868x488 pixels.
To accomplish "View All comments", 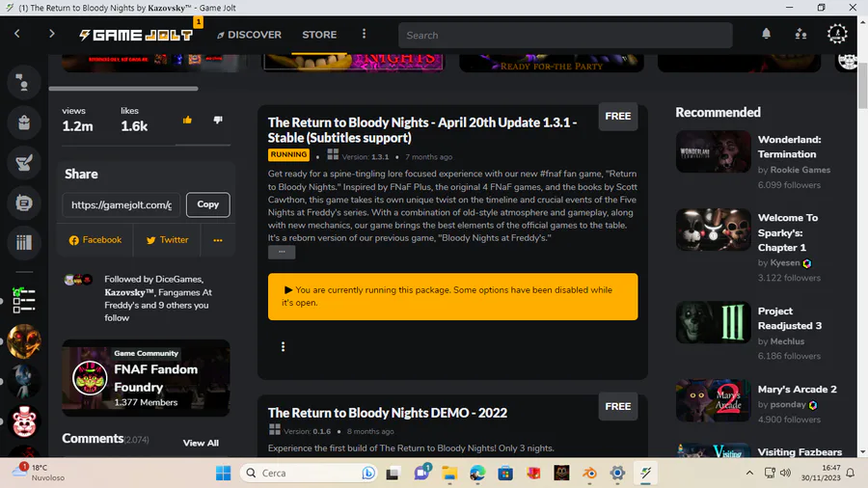I will pos(201,444).
